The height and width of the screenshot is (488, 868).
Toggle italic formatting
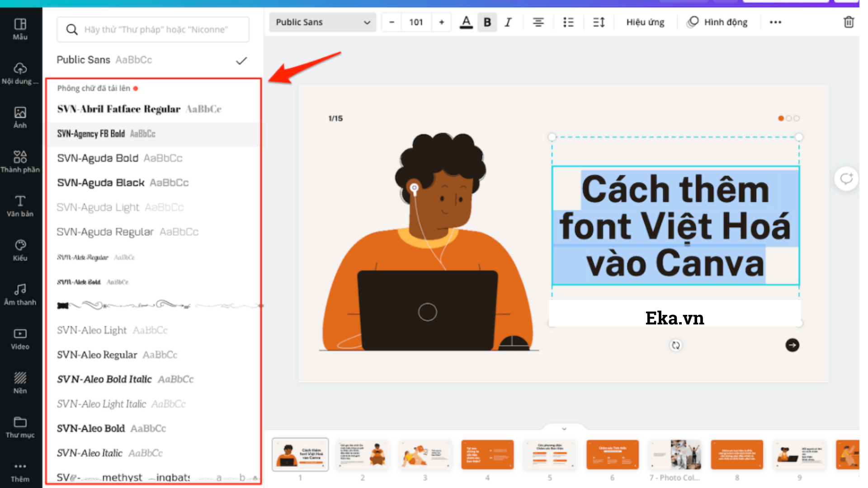click(x=508, y=22)
